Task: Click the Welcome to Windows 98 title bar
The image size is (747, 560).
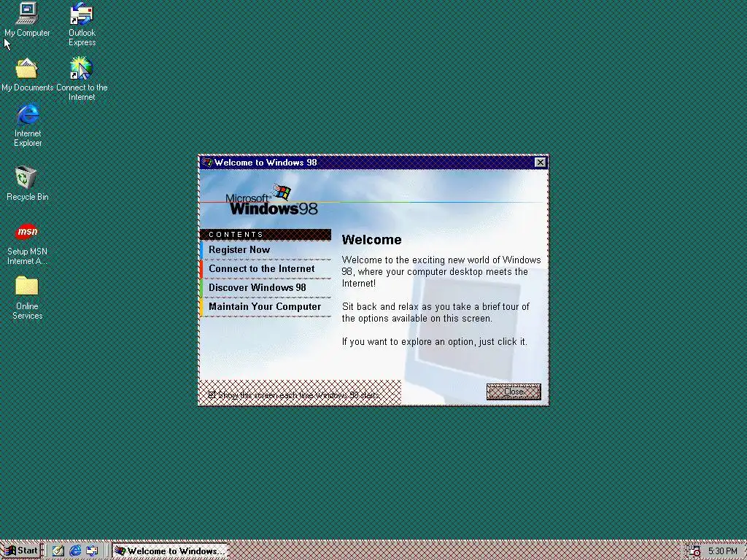Action: point(373,163)
